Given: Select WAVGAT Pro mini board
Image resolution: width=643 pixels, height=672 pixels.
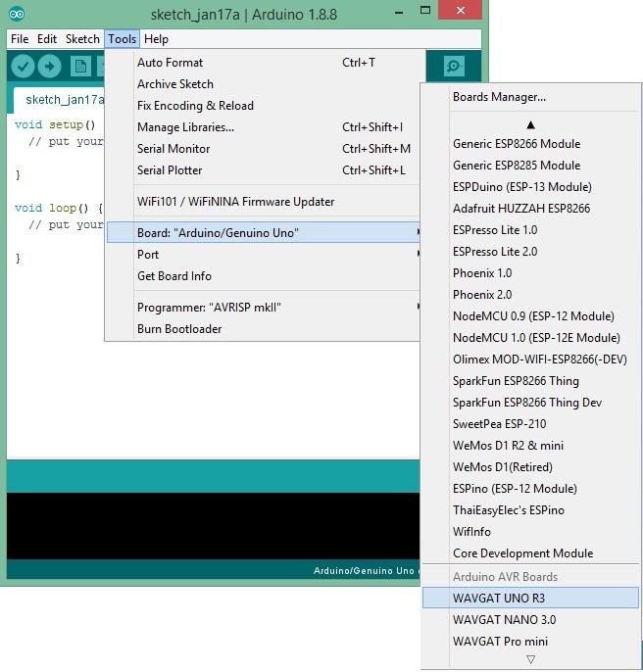Looking at the screenshot, I should tap(530, 641).
